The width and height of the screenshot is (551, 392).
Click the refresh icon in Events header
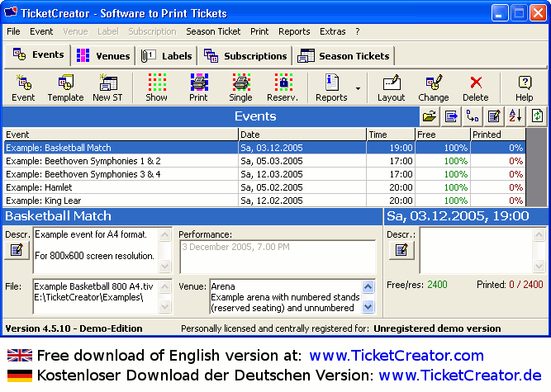(537, 116)
